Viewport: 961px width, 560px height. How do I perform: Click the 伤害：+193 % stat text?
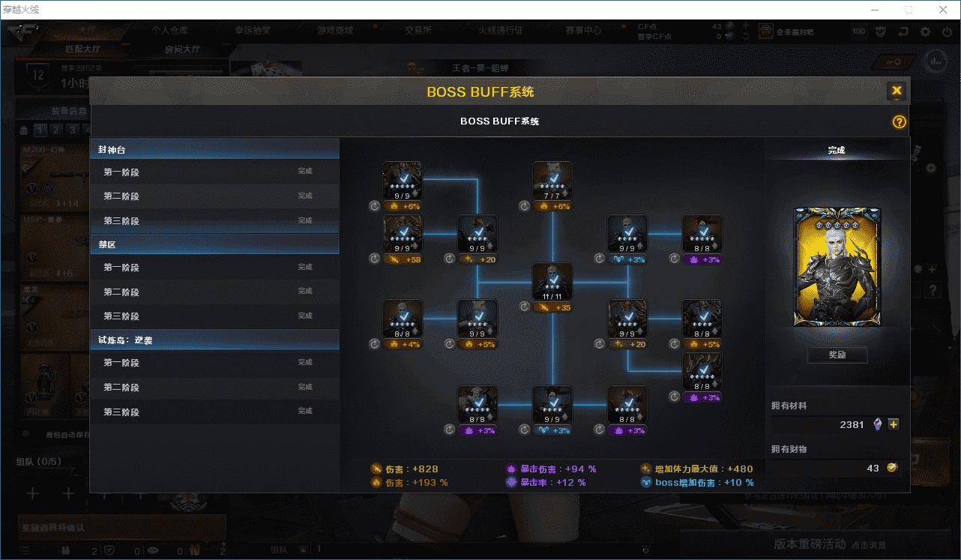tap(416, 483)
